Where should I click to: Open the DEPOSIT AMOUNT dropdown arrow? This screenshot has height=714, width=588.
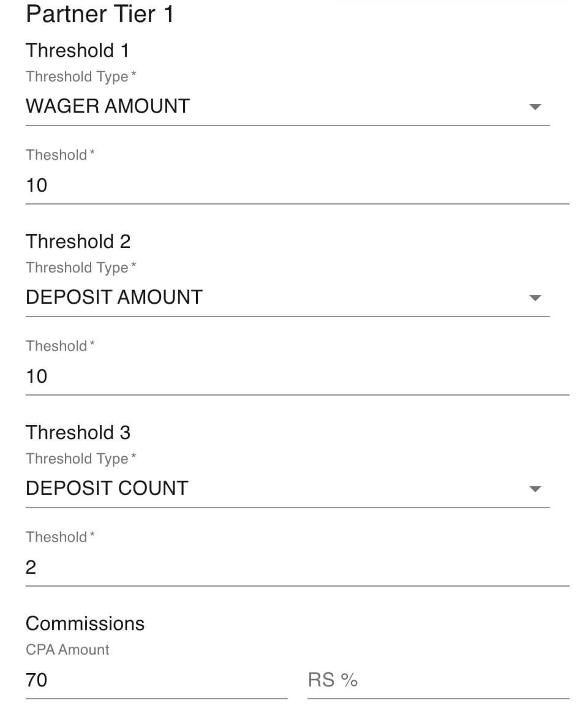535,298
